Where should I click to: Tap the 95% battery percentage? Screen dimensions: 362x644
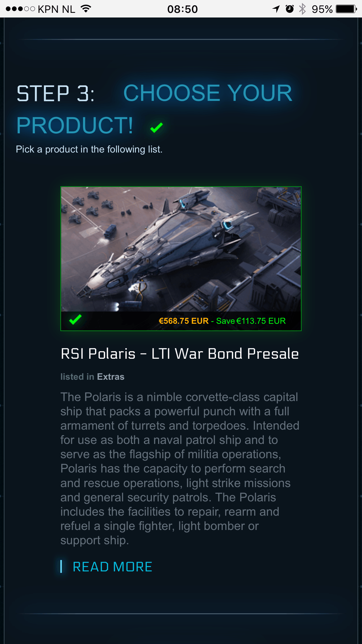coord(322,9)
